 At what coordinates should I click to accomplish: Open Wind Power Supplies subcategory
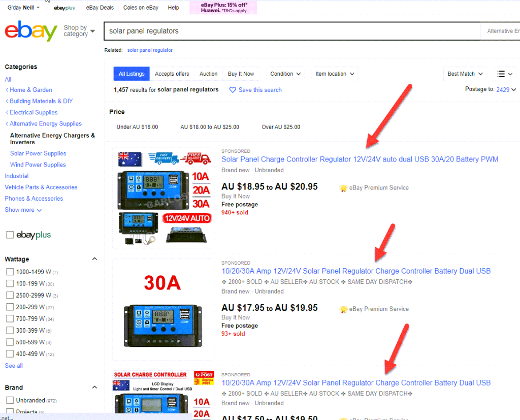point(38,165)
